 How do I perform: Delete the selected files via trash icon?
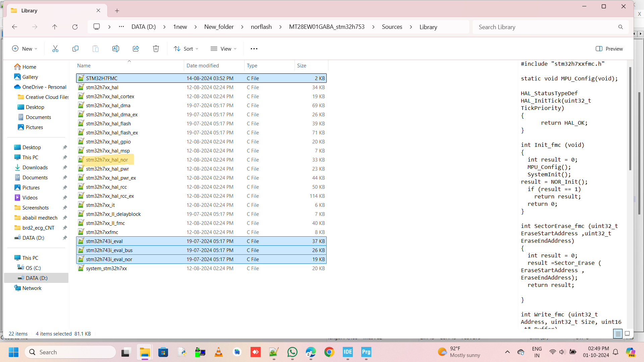156,49
